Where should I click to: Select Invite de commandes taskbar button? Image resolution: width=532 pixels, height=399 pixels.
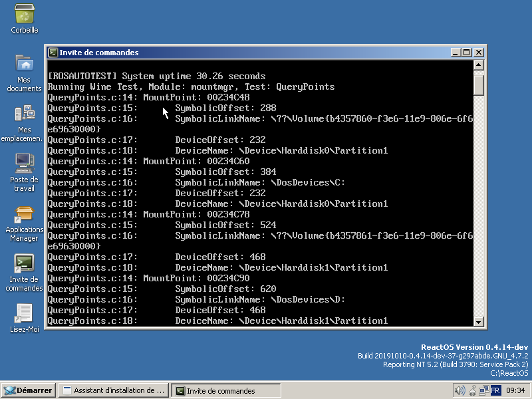pyautogui.click(x=226, y=390)
